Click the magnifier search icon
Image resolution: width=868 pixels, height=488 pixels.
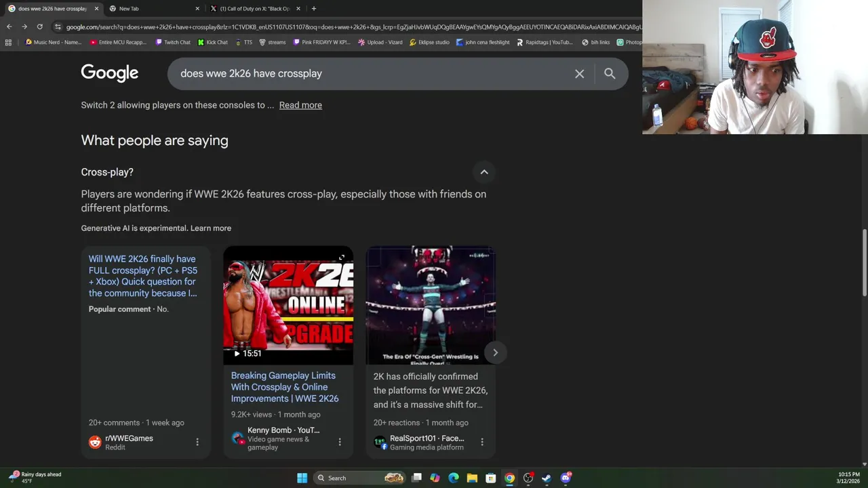pyautogui.click(x=610, y=74)
